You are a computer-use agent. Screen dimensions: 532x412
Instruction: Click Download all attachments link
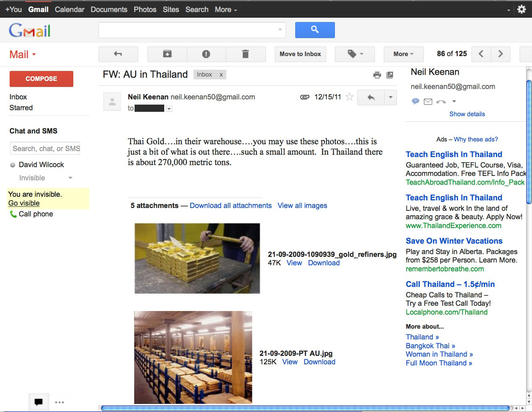click(231, 206)
